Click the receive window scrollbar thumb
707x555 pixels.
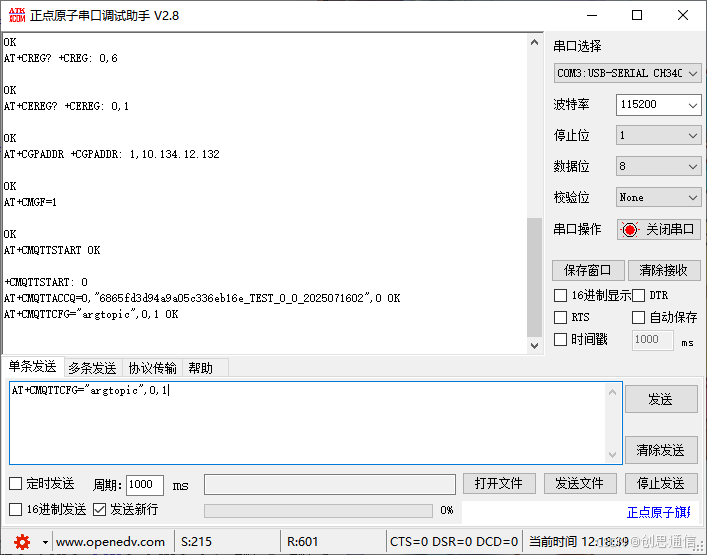(x=534, y=277)
